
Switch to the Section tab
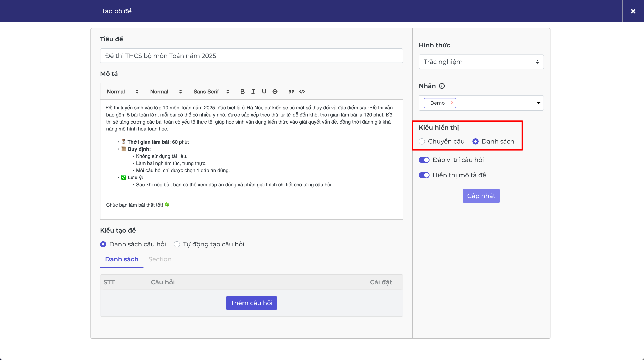click(160, 259)
